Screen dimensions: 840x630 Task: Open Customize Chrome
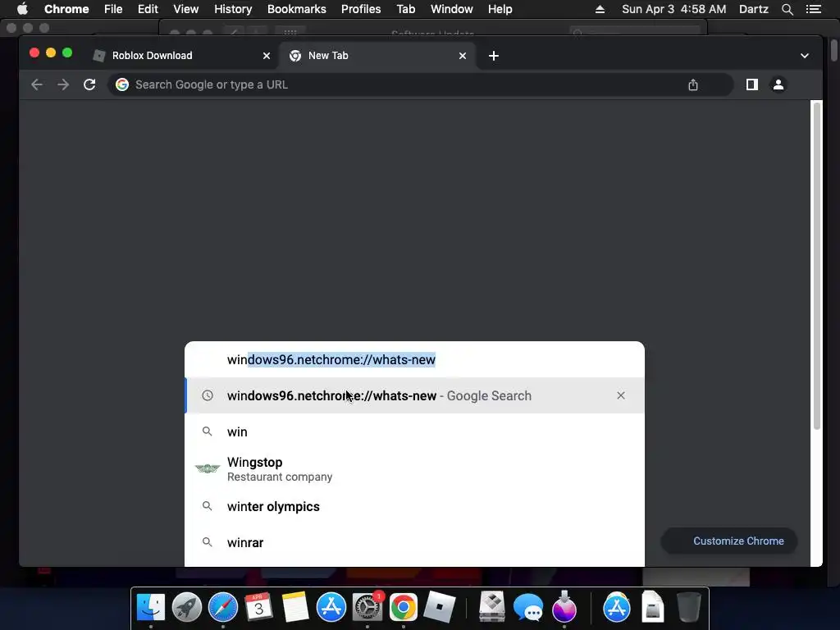729,541
